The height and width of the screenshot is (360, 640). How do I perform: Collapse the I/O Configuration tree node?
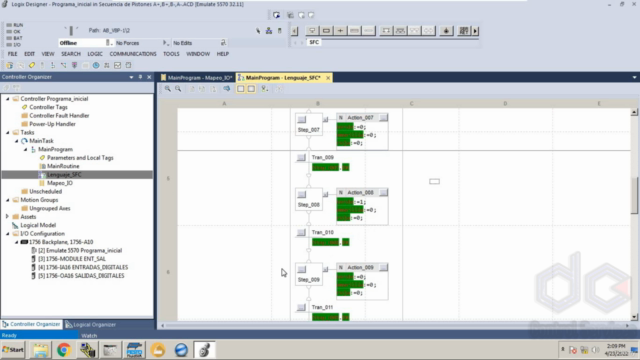click(x=7, y=234)
